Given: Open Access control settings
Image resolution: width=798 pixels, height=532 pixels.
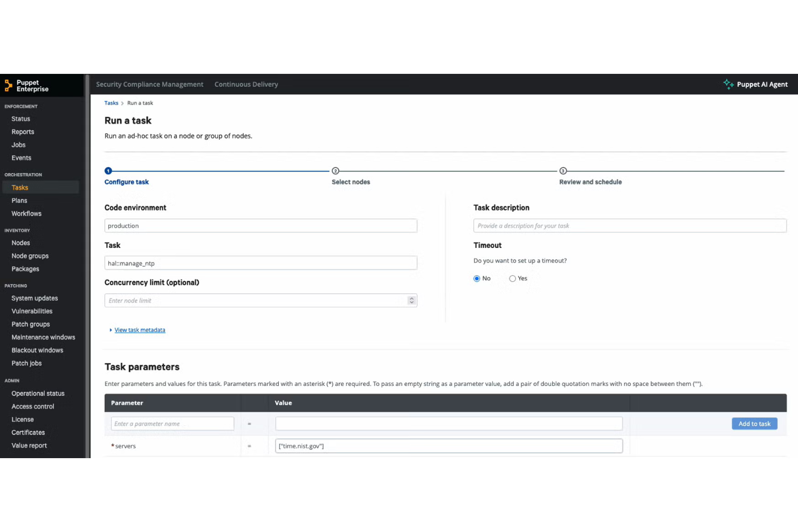Looking at the screenshot, I should tap(32, 406).
